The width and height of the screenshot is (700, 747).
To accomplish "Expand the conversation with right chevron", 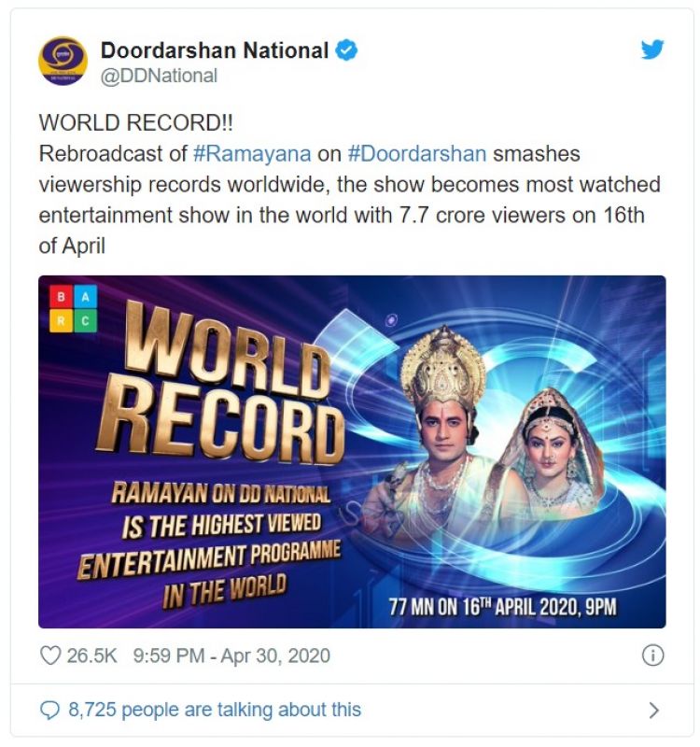I will point(654,711).
